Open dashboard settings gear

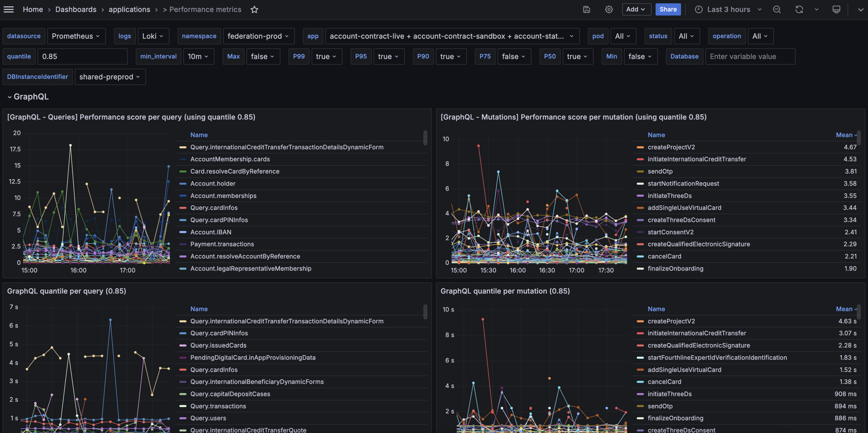[x=609, y=9]
